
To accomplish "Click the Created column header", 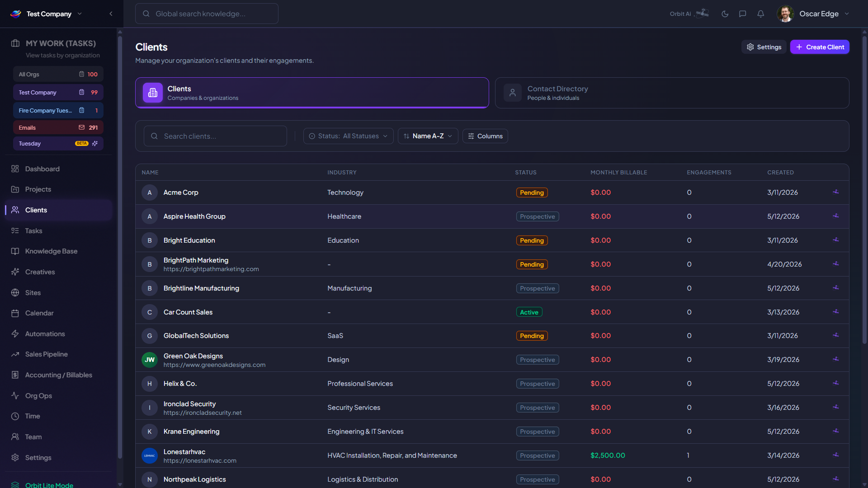I will [x=780, y=172].
